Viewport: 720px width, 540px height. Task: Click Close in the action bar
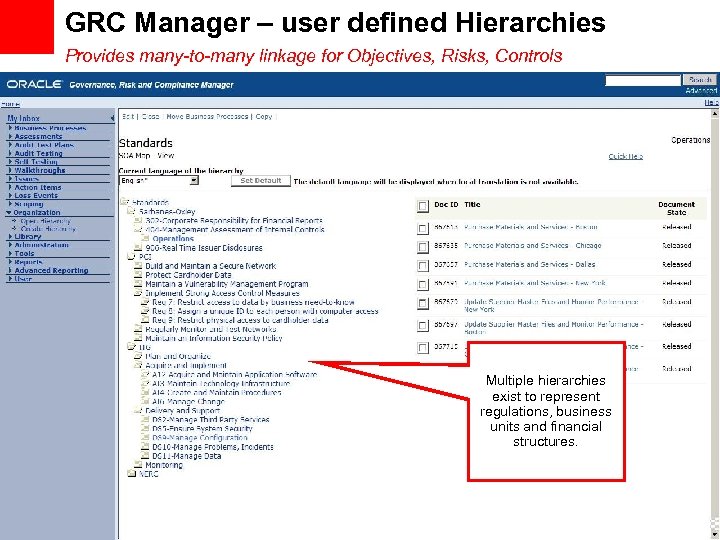coord(150,117)
